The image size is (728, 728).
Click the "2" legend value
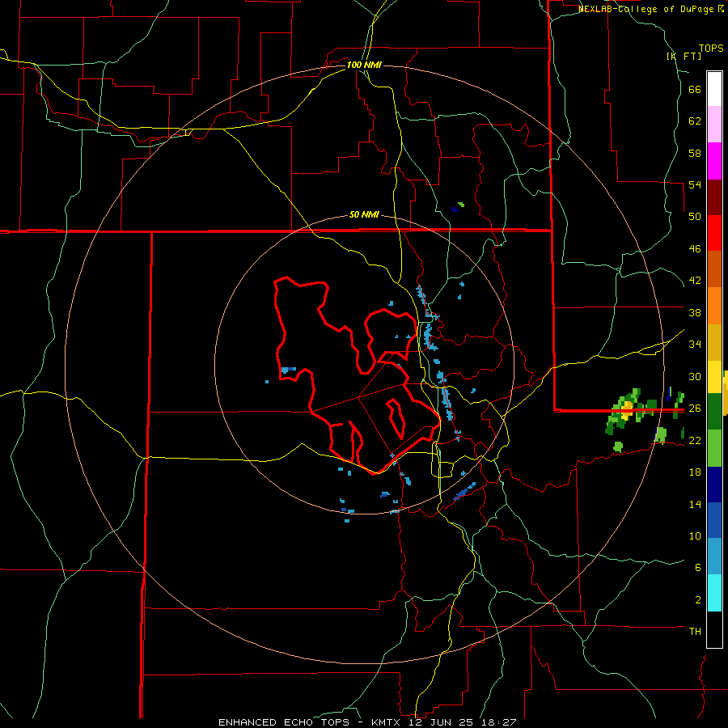click(x=698, y=600)
